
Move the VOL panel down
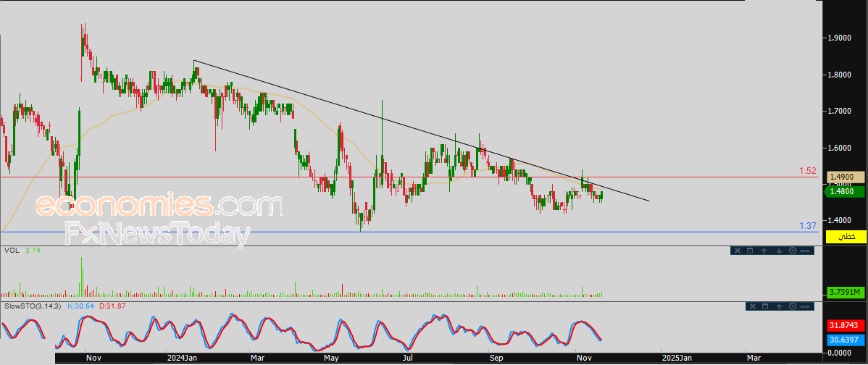click(780, 251)
